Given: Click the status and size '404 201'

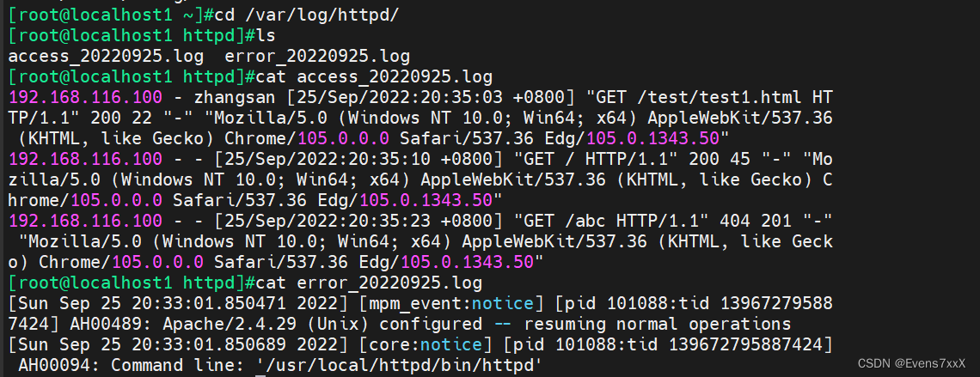Looking at the screenshot, I should 755,221.
